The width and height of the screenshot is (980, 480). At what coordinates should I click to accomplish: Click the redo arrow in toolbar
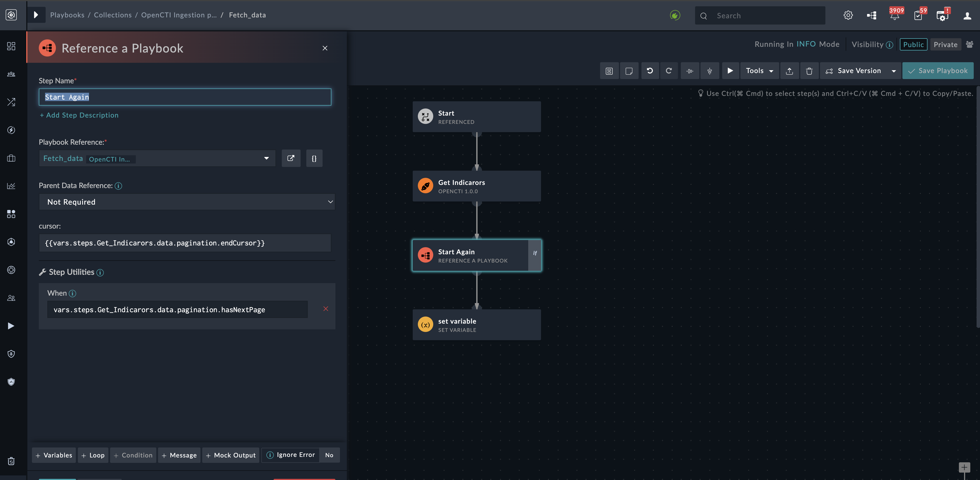669,71
